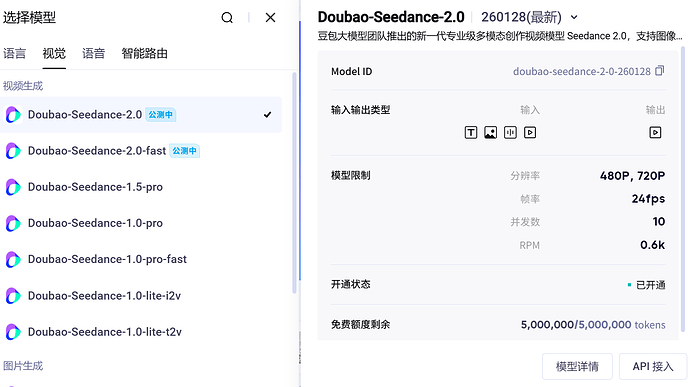
Task: Click the 图片生成 section header
Action: pyautogui.click(x=23, y=366)
